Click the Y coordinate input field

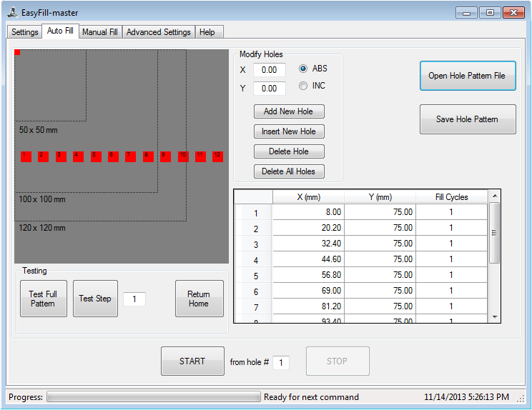(x=270, y=89)
